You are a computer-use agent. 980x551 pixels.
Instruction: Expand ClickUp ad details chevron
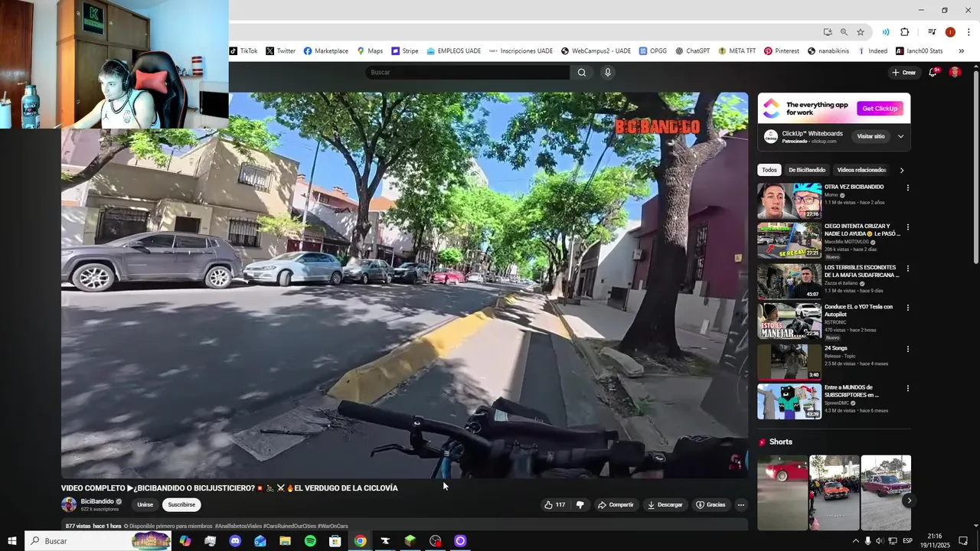900,136
